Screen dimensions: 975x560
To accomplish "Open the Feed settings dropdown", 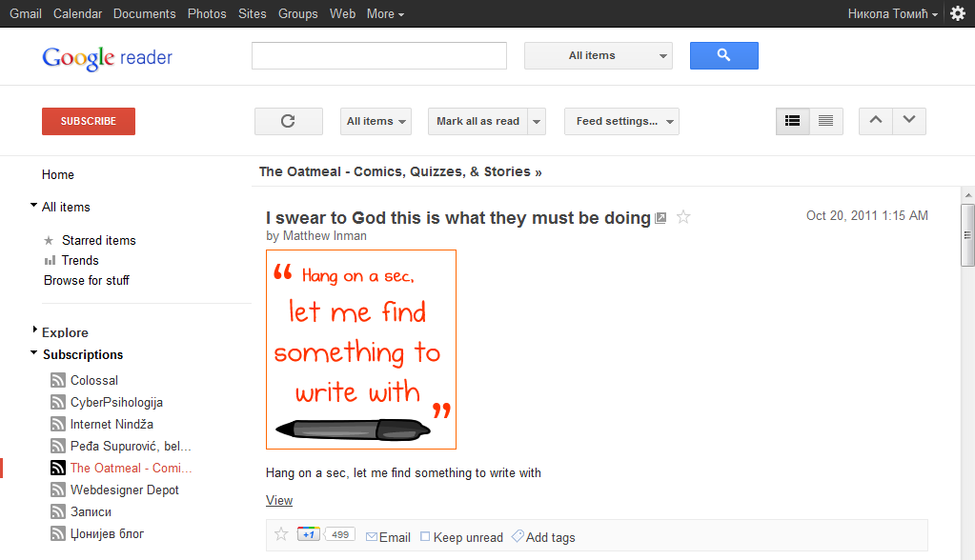I will [621, 121].
